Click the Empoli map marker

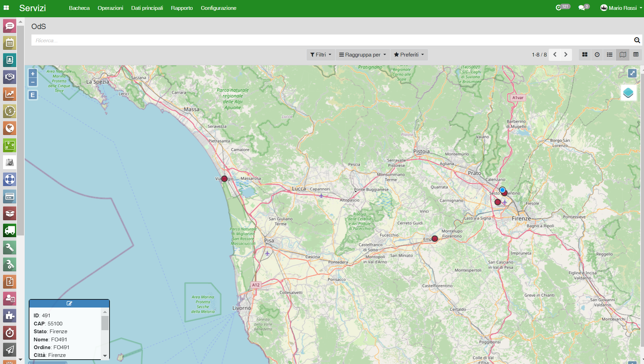(x=435, y=239)
